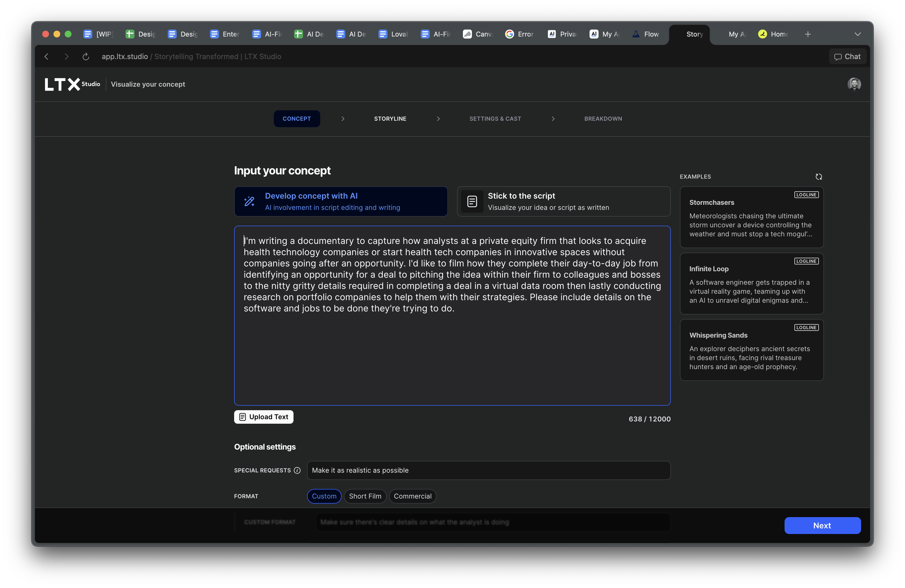Select the Stormchasers example card
The height and width of the screenshot is (588, 905).
[x=751, y=217]
